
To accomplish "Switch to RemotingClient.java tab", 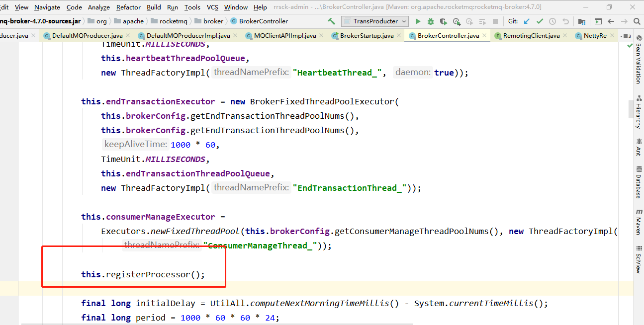I will (x=531, y=36).
